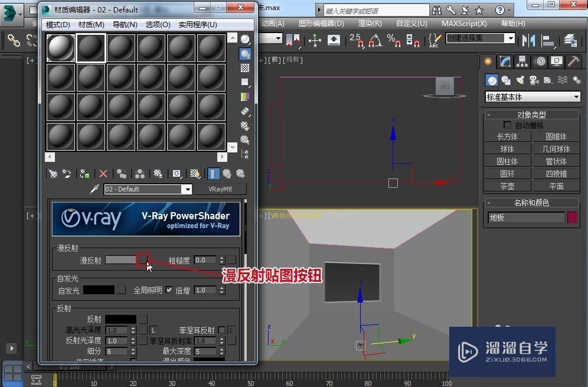
Task: Click the VRayMtl material type button
Action: click(219, 189)
